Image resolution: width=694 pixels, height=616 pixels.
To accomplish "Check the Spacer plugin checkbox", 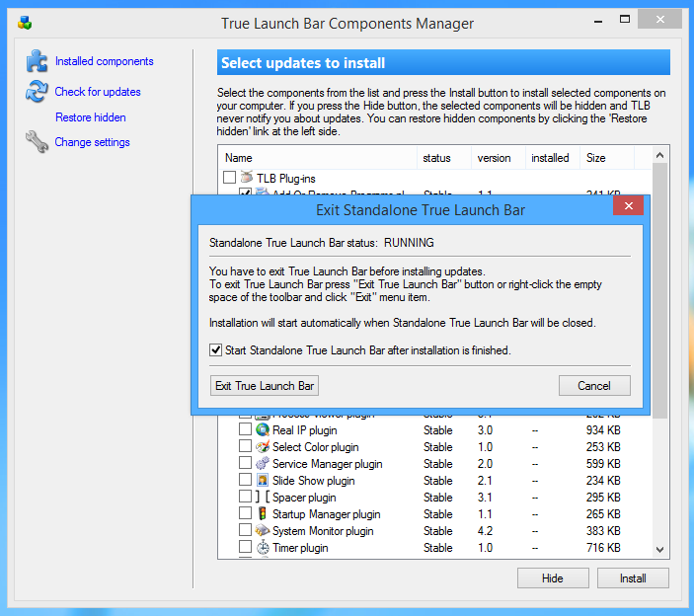I will [245, 497].
